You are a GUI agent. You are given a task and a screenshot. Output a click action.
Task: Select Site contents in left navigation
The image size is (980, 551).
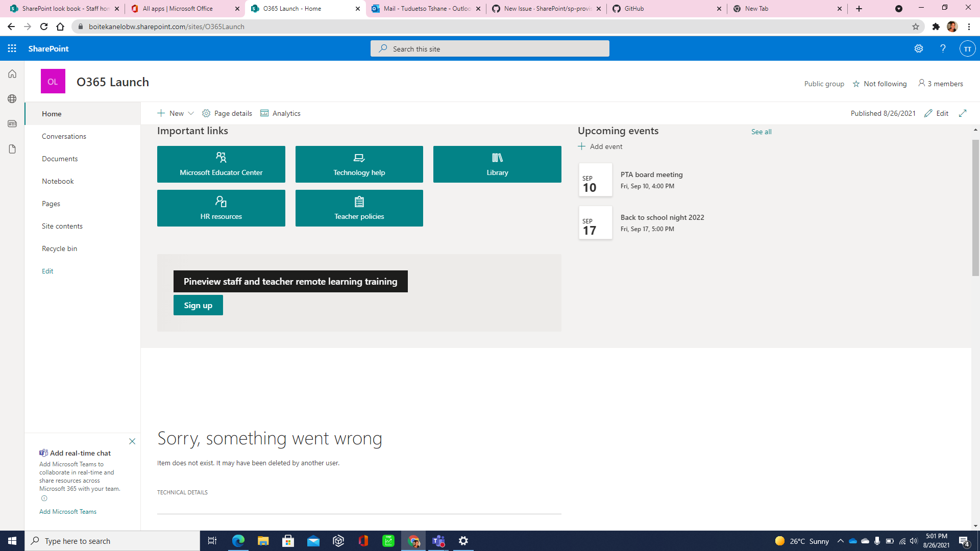coord(62,226)
